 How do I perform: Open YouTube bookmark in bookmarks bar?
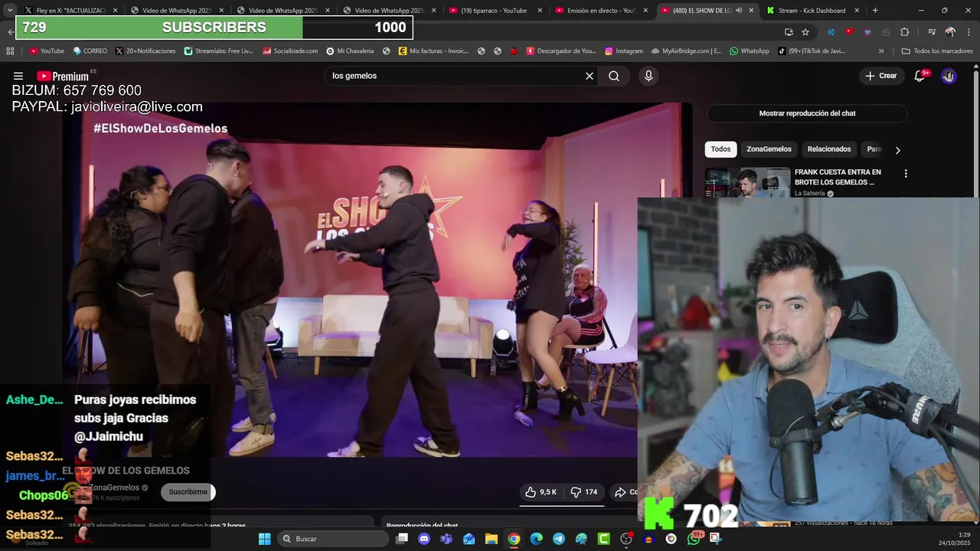coord(47,51)
